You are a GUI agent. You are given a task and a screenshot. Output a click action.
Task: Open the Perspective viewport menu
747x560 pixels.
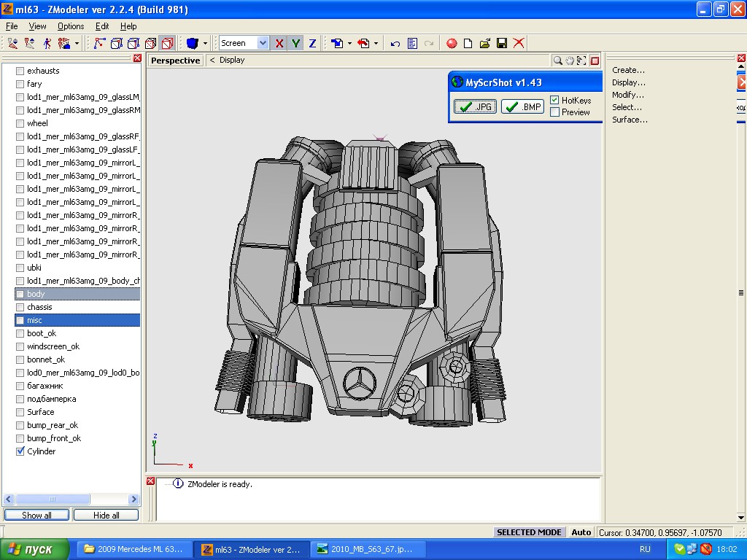point(175,61)
